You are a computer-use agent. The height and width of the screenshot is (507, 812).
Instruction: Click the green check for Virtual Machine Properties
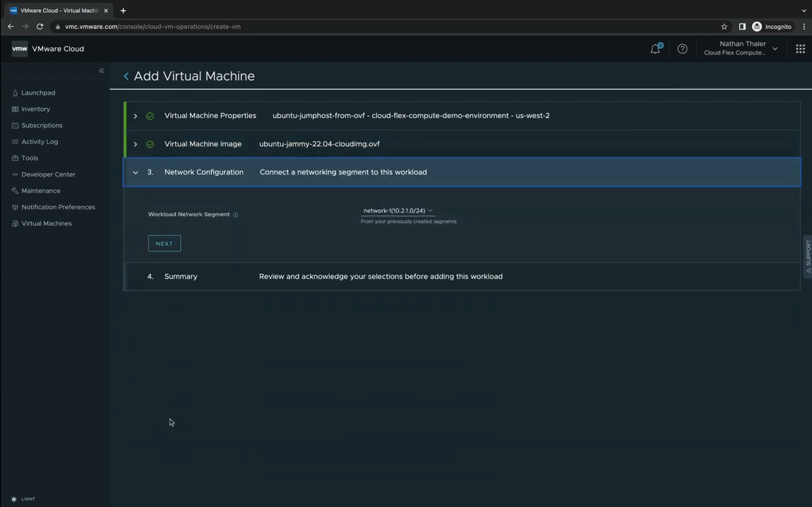click(150, 116)
